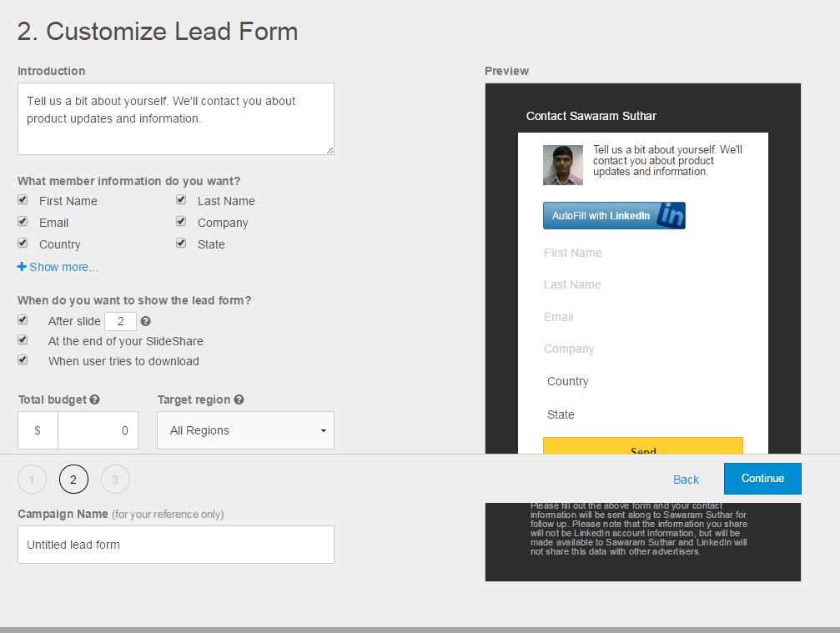Click into the Introduction text area

coord(176,119)
